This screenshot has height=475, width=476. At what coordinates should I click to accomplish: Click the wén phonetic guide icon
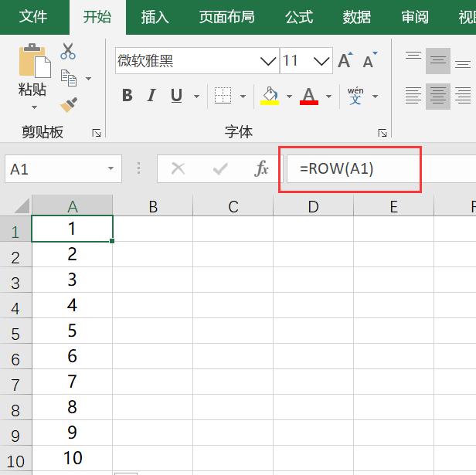pos(355,96)
